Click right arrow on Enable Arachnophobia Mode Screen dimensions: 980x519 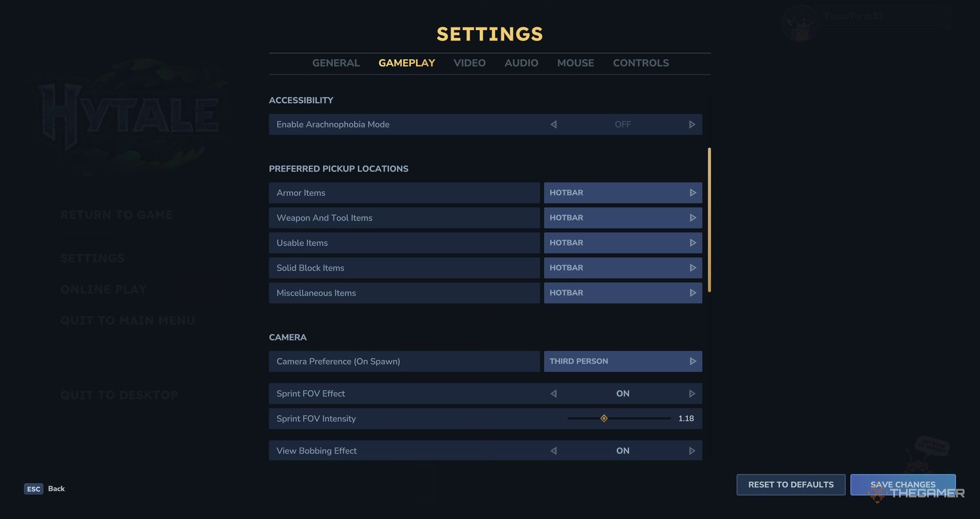coord(692,125)
